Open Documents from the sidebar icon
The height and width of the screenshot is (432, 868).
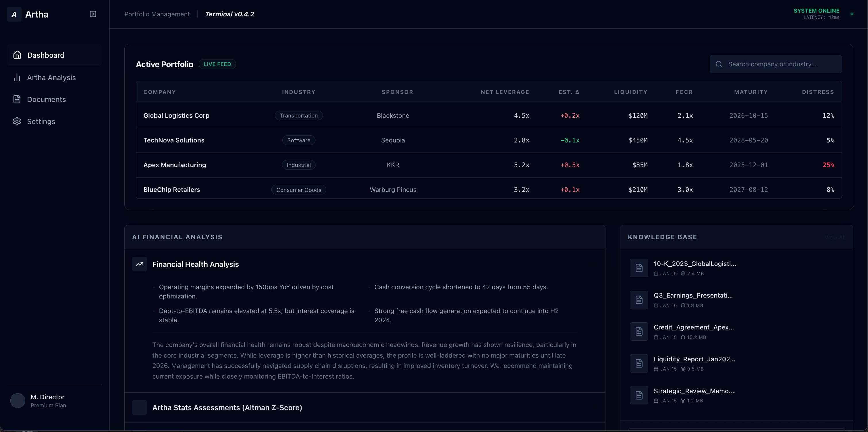[17, 99]
